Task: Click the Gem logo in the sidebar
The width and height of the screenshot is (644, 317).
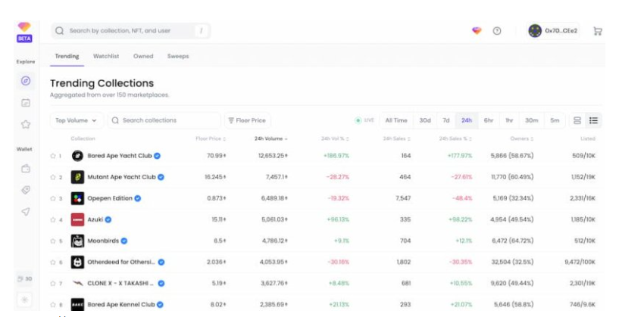Action: (24, 28)
